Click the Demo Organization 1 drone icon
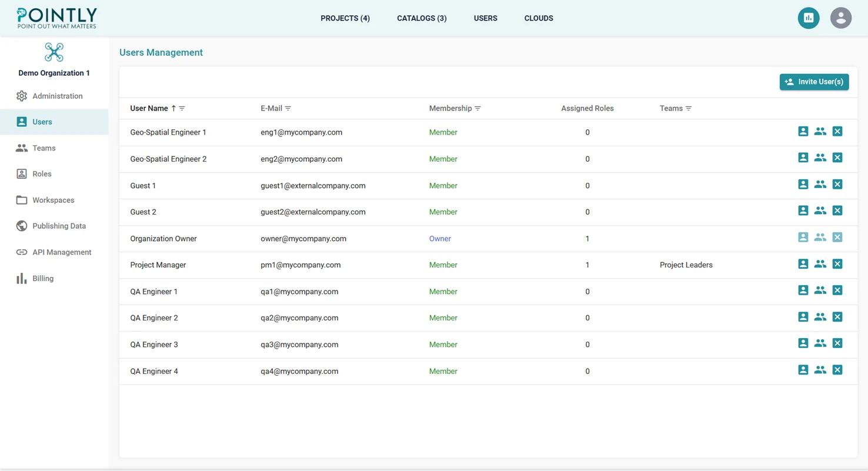Viewport: 868px width, 471px height. 54,52
